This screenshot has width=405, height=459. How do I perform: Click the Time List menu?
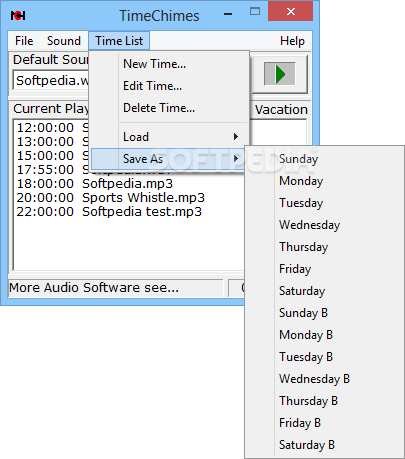coord(119,41)
